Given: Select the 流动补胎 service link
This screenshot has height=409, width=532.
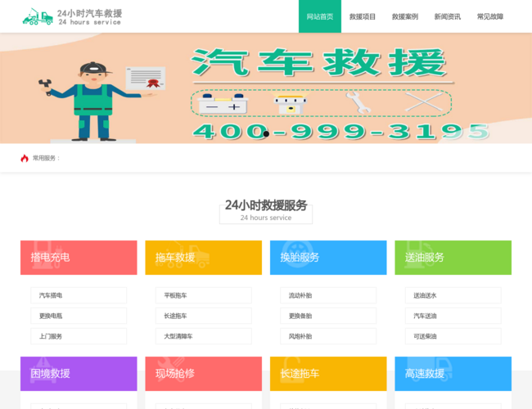Looking at the screenshot, I should (328, 295).
